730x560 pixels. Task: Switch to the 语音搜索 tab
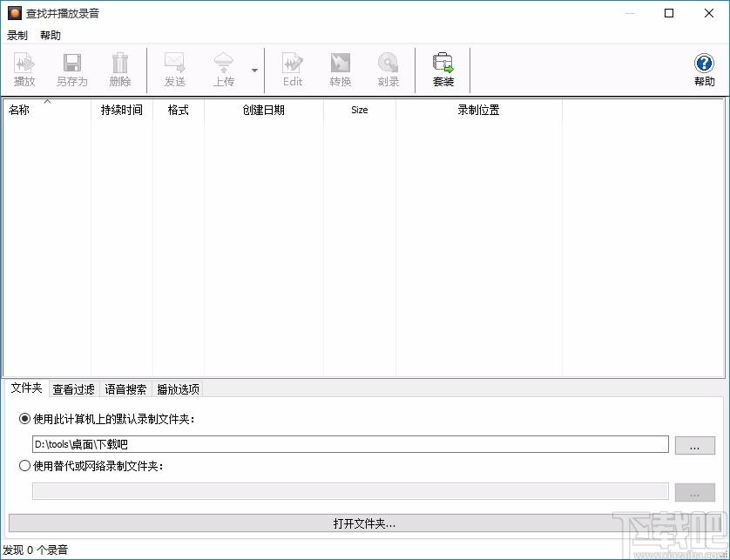[x=125, y=388]
